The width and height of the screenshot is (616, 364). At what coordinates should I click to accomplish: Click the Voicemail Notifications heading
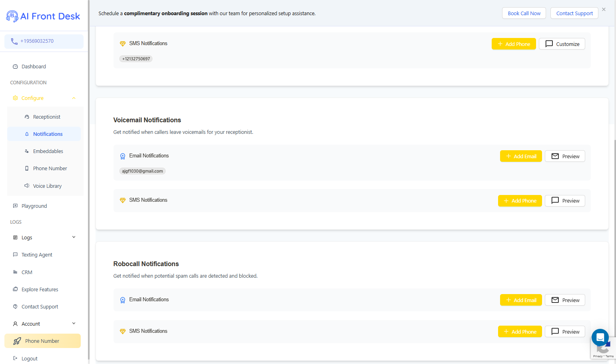pos(147,120)
